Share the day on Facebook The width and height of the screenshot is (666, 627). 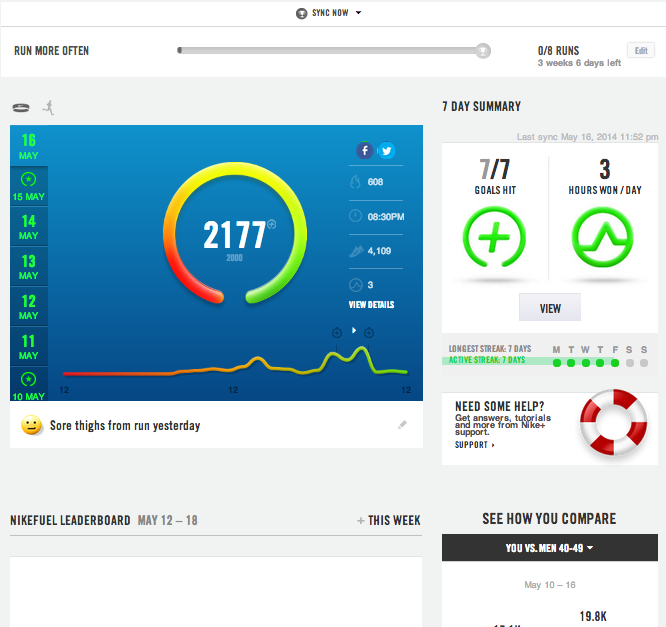pos(364,150)
